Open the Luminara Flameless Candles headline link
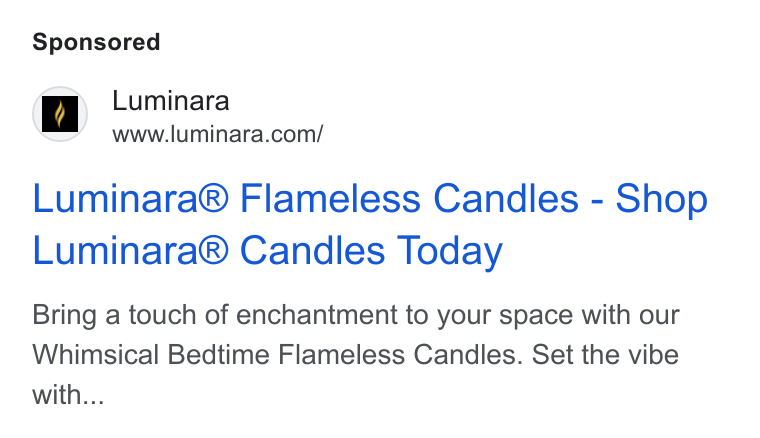This screenshot has height=438, width=760. coord(370,225)
